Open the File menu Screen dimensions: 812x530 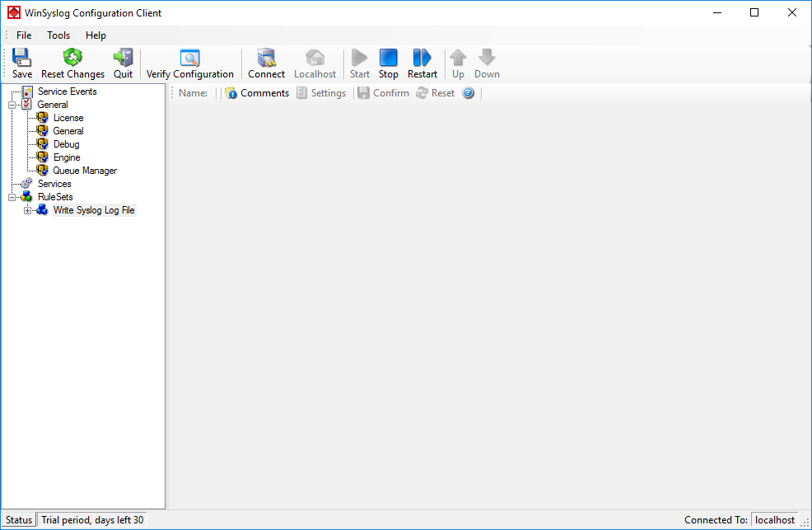tap(24, 35)
